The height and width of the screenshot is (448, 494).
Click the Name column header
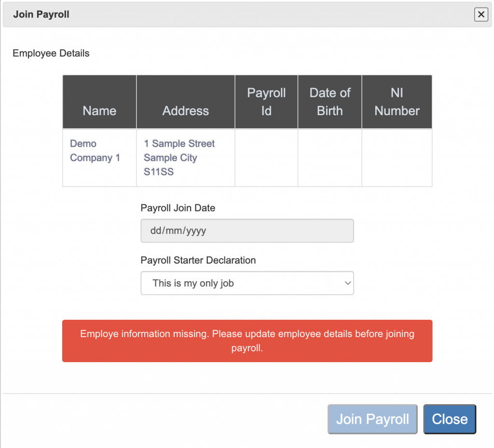[x=99, y=111]
